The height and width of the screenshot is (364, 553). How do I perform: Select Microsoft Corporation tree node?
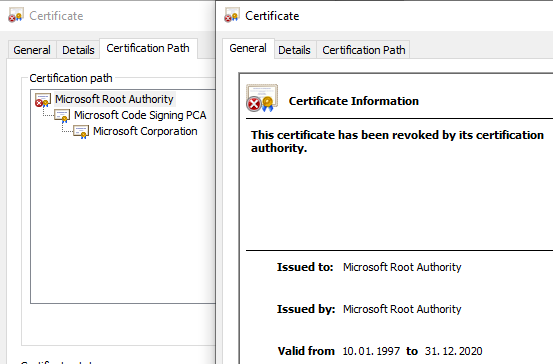(145, 131)
